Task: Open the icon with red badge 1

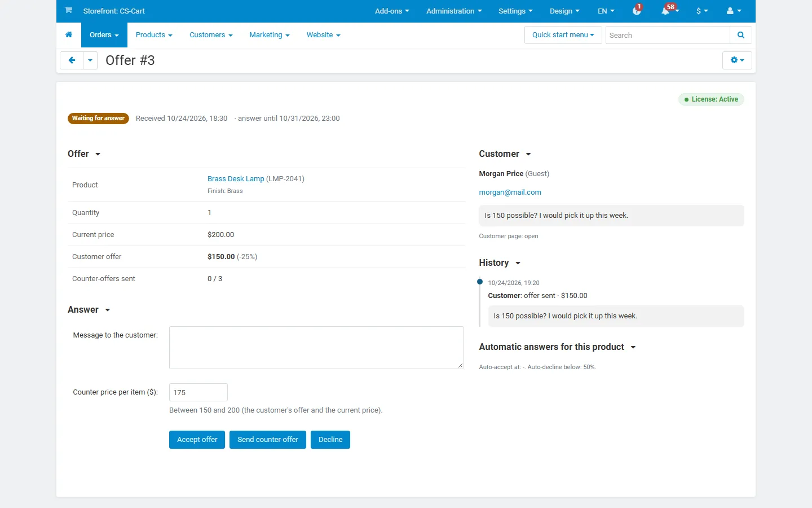Action: 637,10
